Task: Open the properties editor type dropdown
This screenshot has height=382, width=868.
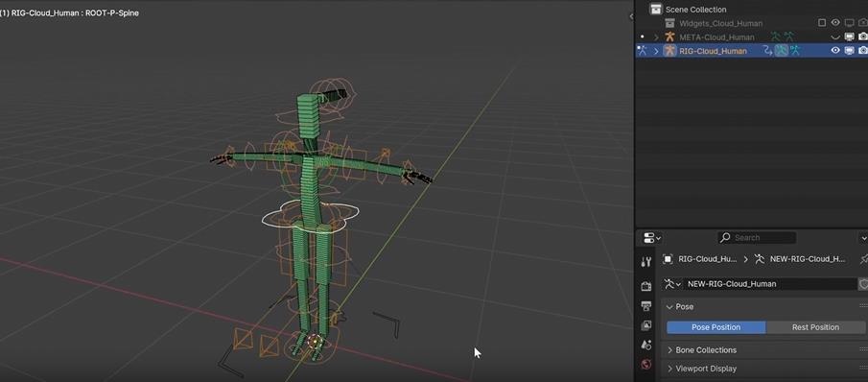Action: tap(652, 238)
